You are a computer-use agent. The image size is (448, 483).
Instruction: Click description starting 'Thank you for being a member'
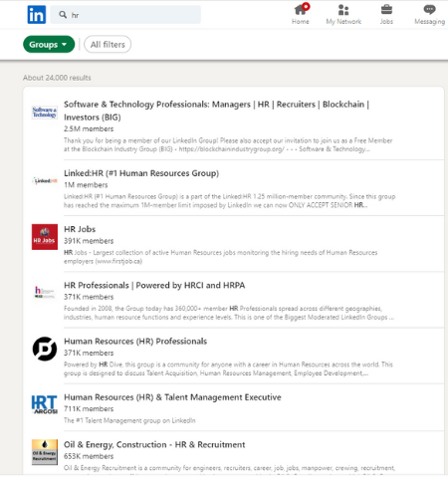tap(228, 144)
